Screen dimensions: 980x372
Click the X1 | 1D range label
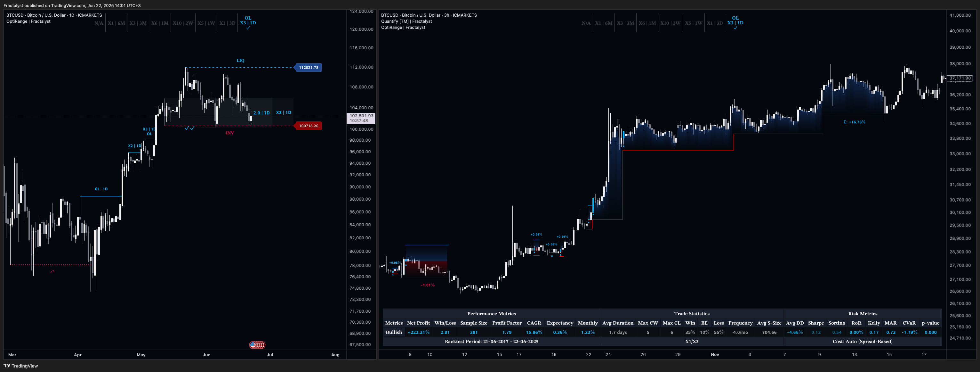(101, 189)
